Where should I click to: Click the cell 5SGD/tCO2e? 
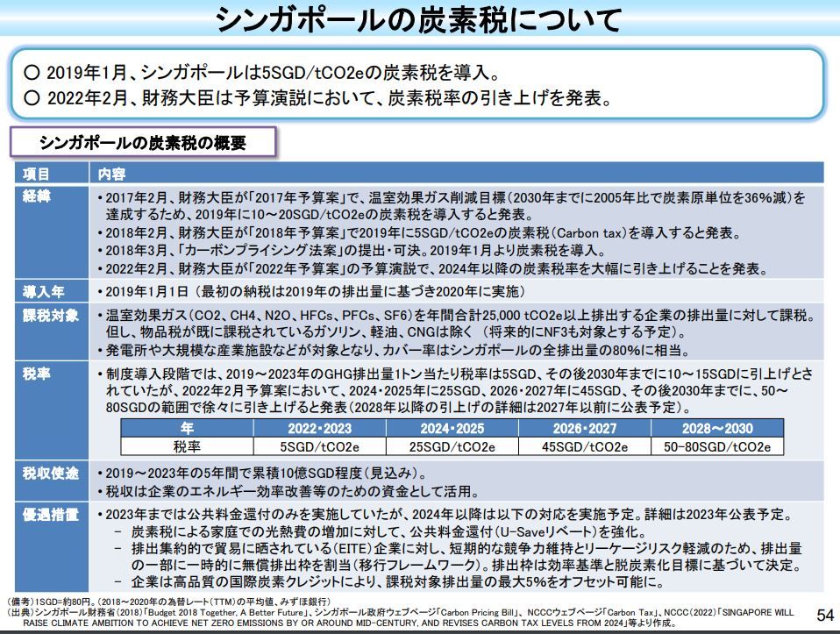click(x=319, y=446)
